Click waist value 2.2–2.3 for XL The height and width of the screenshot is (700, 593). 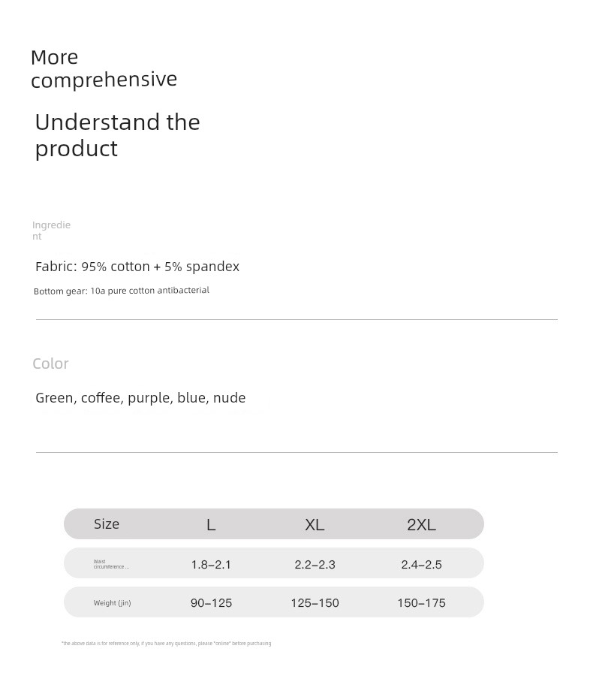(315, 565)
